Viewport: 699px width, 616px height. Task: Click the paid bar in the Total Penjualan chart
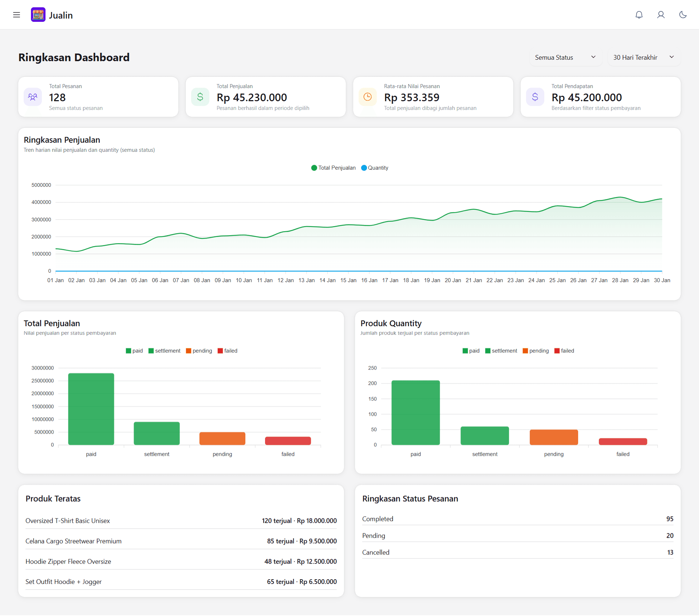point(91,409)
